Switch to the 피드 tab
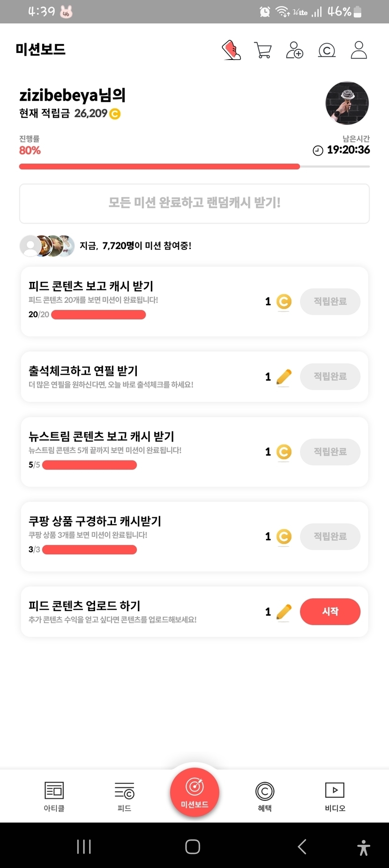 [124, 796]
